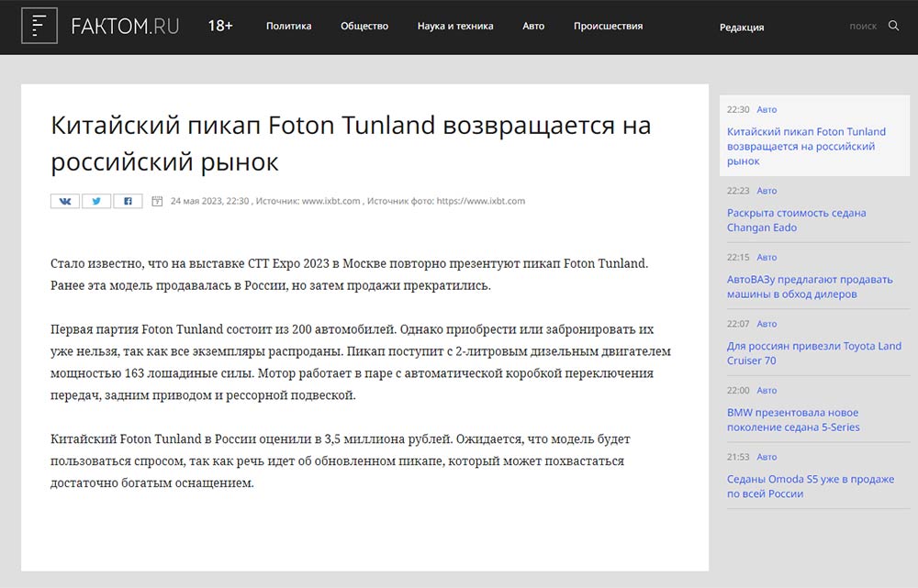Click Авто tag next to 21:53

(767, 457)
